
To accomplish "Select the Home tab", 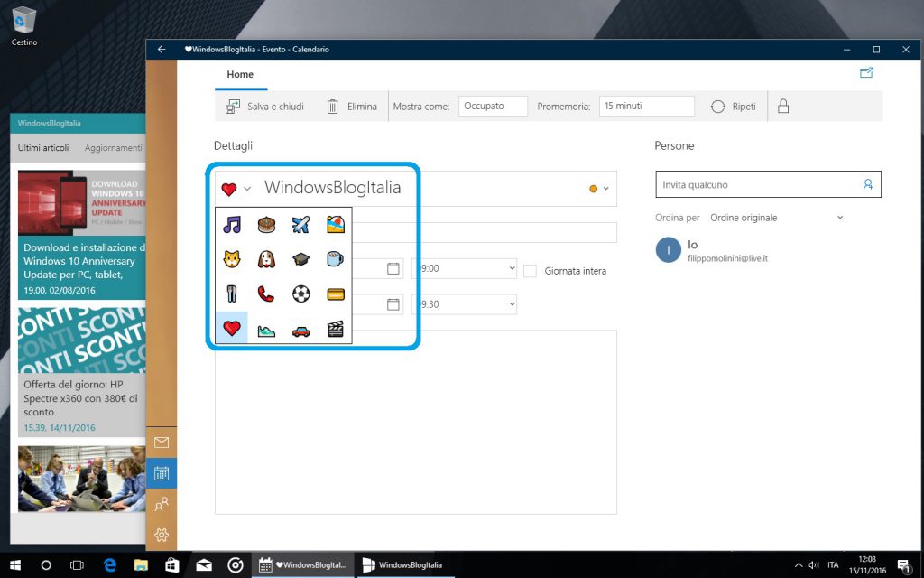I will coord(240,74).
